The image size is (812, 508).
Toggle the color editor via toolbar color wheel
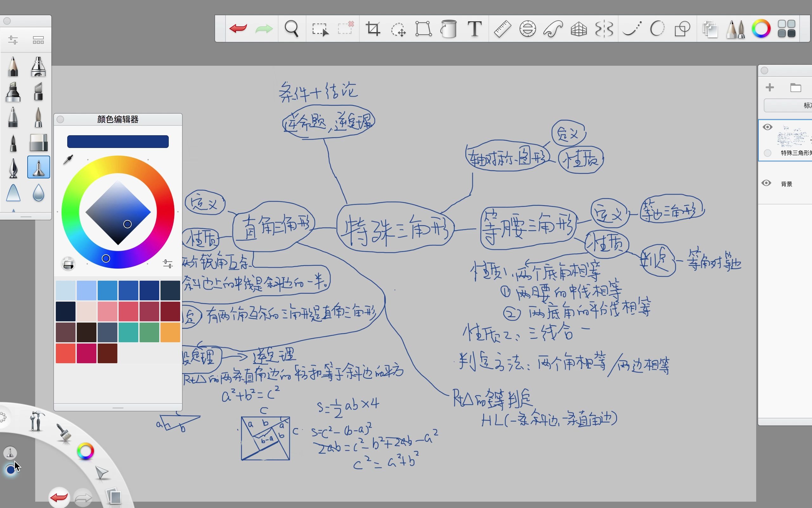pyautogui.click(x=761, y=29)
